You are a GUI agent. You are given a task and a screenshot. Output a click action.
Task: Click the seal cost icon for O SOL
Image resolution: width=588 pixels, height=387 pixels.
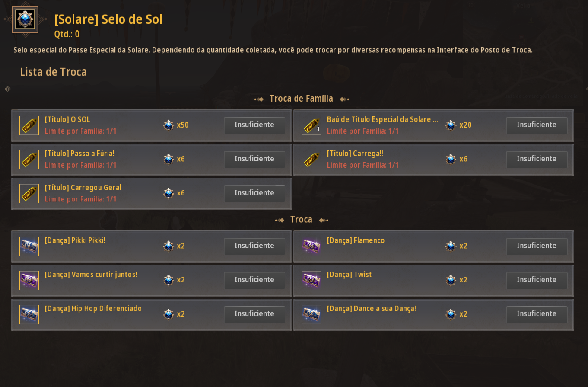tap(168, 125)
